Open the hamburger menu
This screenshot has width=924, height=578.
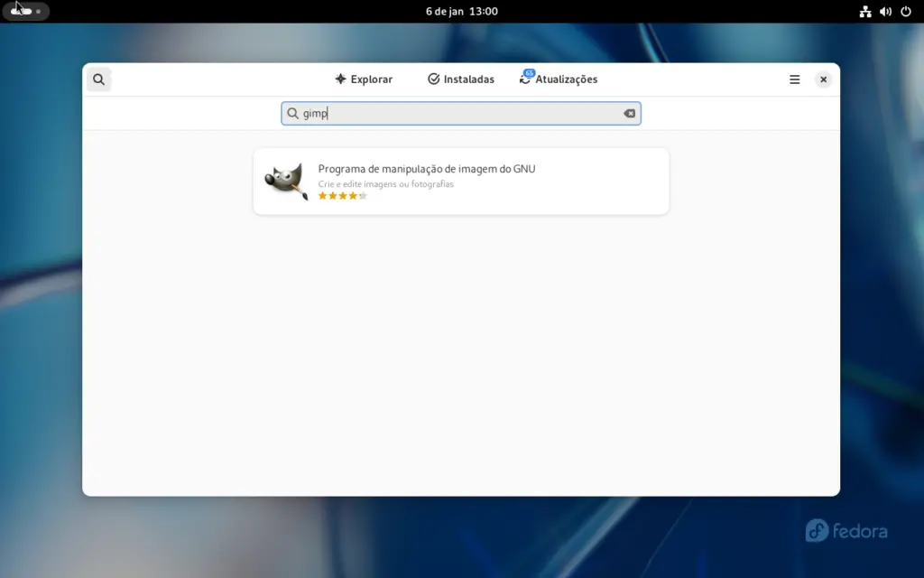pyautogui.click(x=794, y=79)
